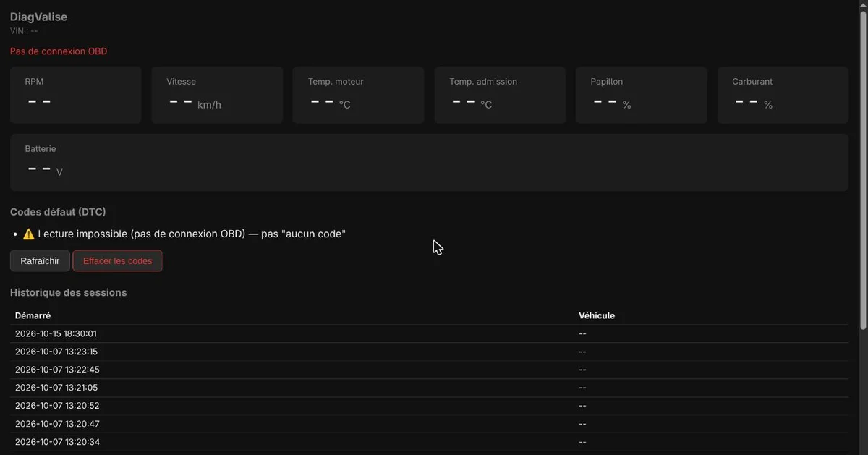Click the warning icon beside Lecture impossible
868x455 pixels.
(29, 234)
